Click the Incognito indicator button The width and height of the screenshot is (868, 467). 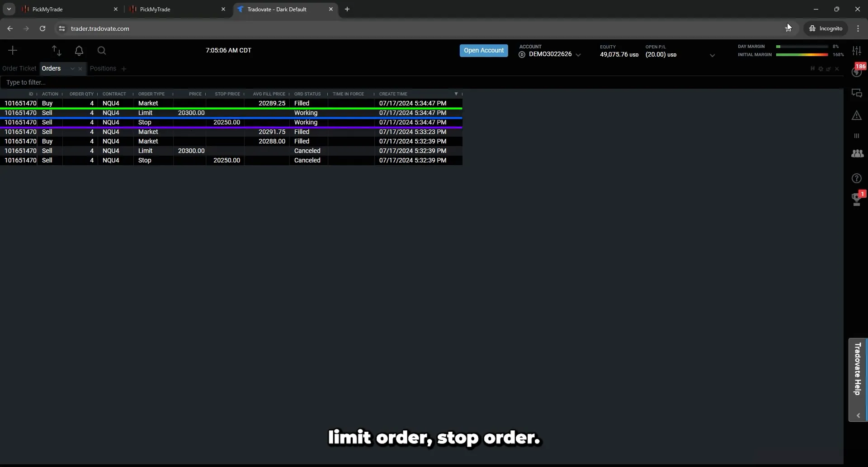[826, 29]
